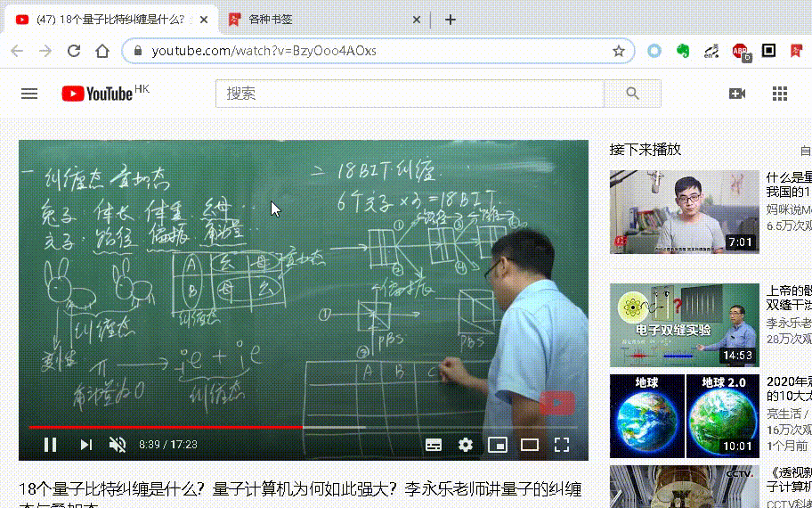Toggle subtitles in the video player
This screenshot has width=812, height=508.
434,445
